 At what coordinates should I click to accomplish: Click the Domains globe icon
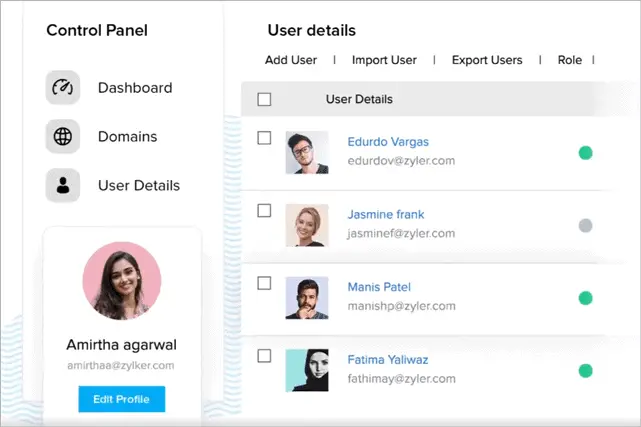click(x=63, y=136)
